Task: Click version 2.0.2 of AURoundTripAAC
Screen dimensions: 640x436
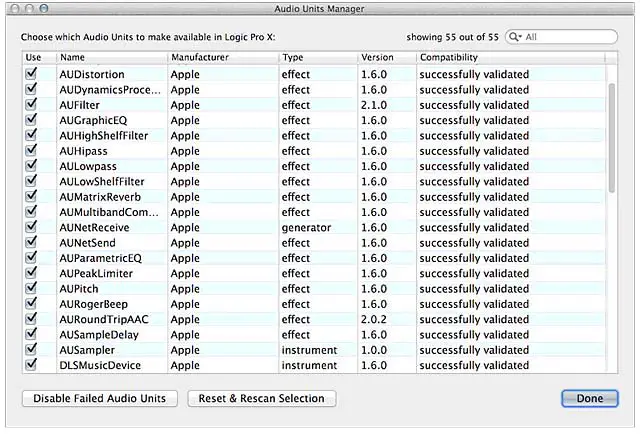Action: [x=374, y=319]
